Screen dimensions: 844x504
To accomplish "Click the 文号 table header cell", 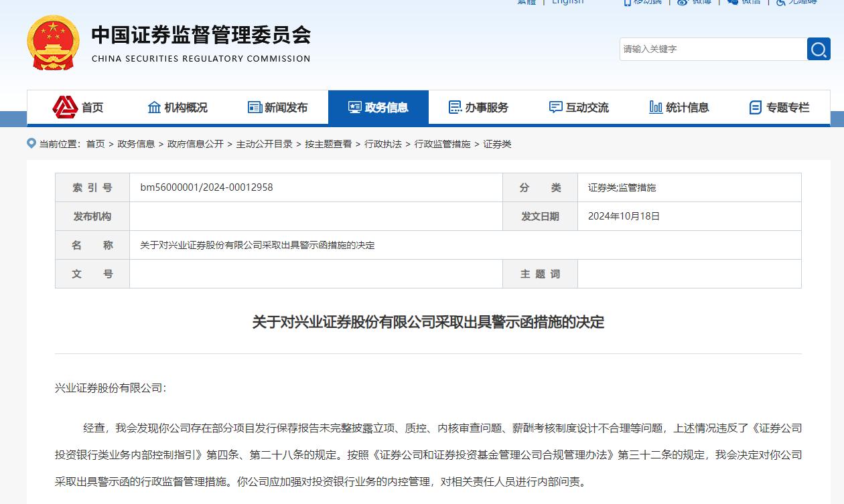I will click(92, 274).
